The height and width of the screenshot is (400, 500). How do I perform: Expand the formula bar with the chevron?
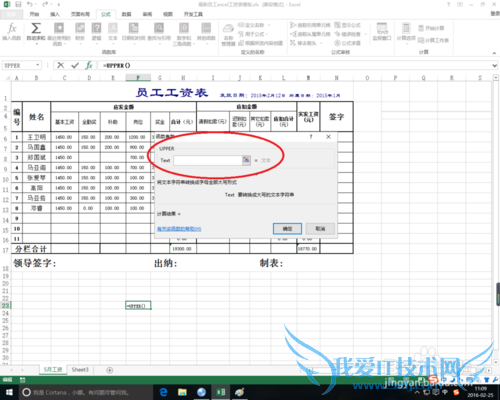pyautogui.click(x=495, y=66)
